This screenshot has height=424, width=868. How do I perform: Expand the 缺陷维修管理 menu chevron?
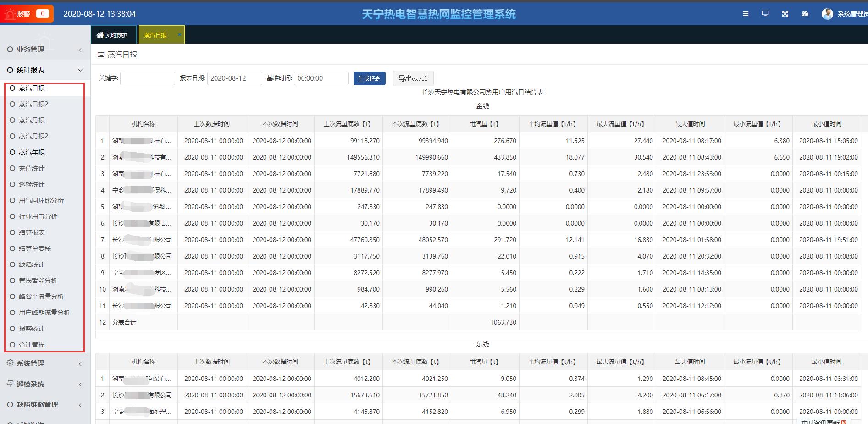pyautogui.click(x=80, y=405)
